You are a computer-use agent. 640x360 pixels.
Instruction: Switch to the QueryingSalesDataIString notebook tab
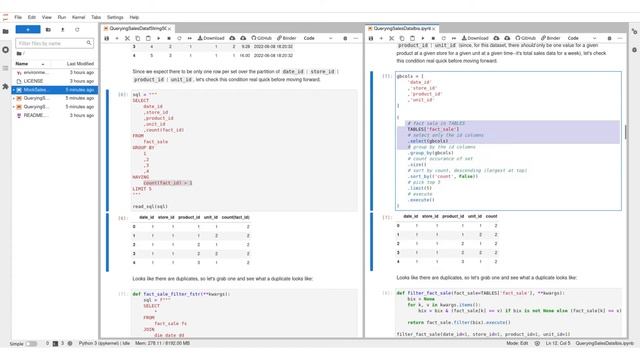pyautogui.click(x=138, y=29)
